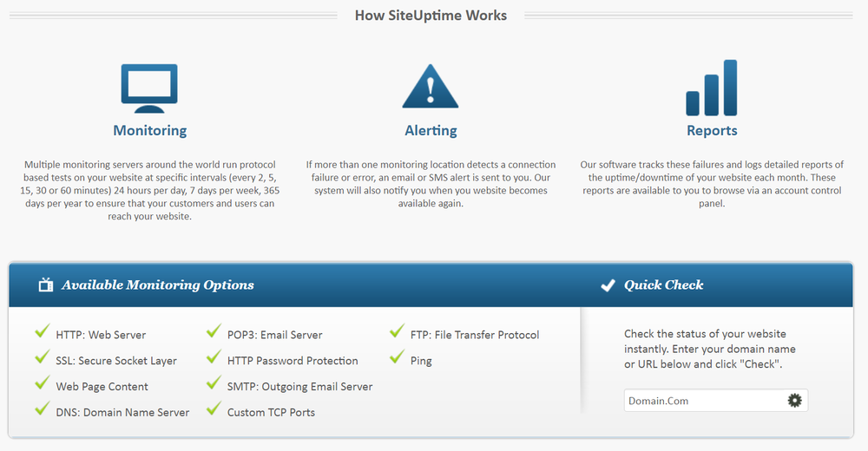The image size is (868, 451).
Task: Click the Reports bar chart icon
Action: 712,88
